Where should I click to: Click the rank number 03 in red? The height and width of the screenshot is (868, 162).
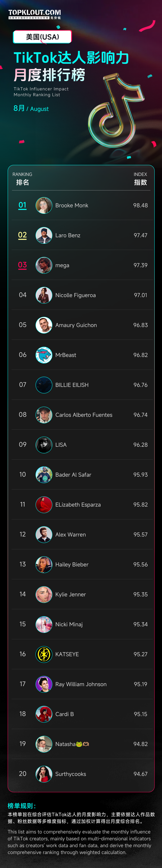point(22,265)
